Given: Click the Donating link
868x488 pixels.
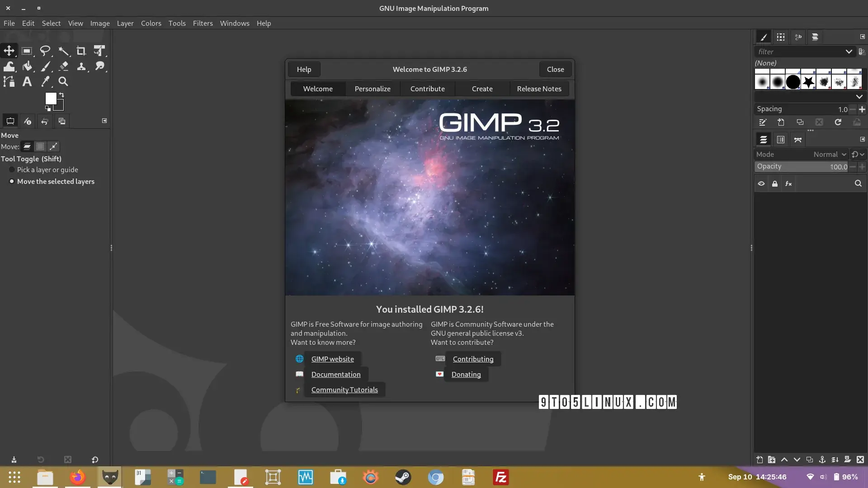Looking at the screenshot, I should coord(466,374).
